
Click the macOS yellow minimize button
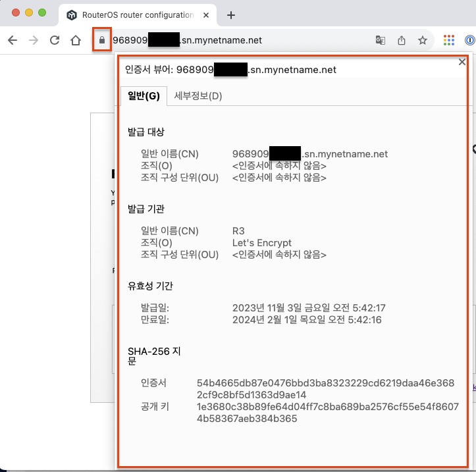[29, 13]
